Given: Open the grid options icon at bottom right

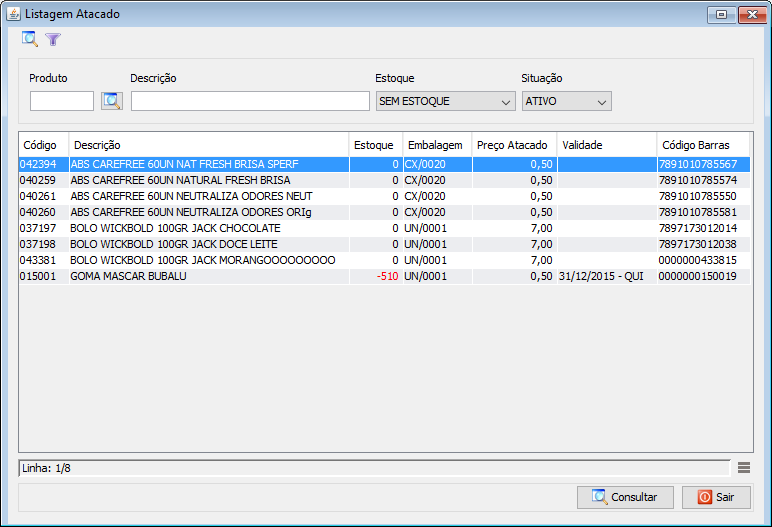Looking at the screenshot, I should pos(744,467).
